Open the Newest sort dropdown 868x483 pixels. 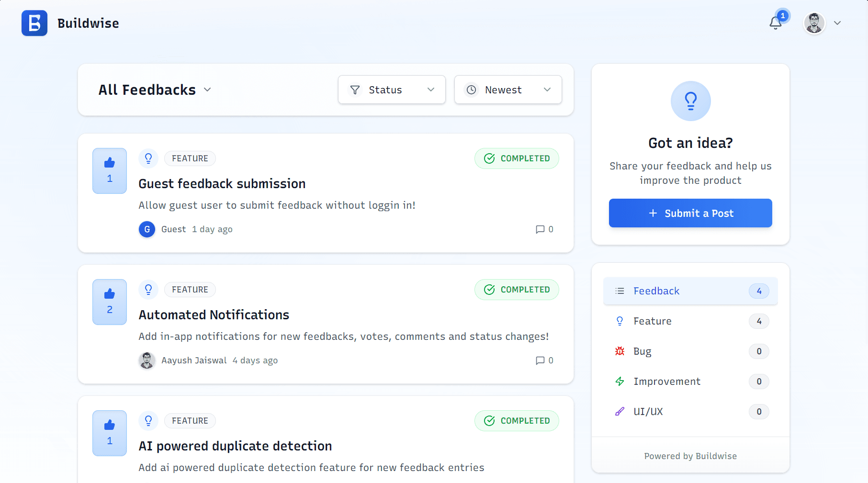507,90
